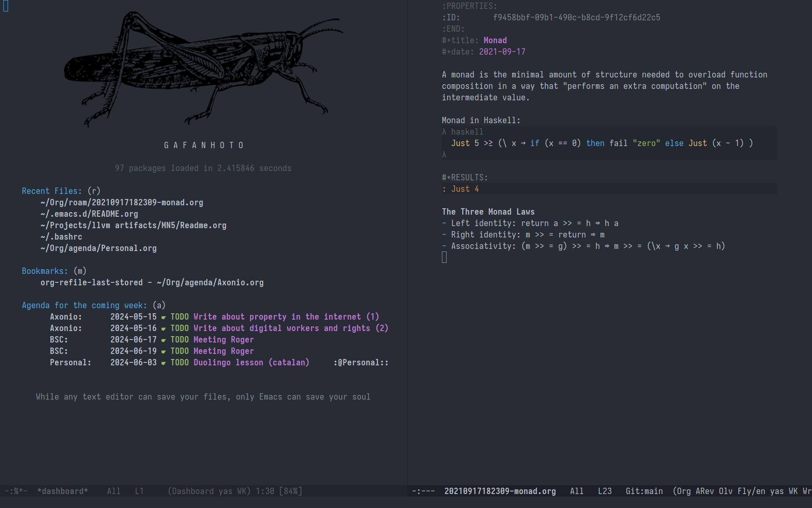The width and height of the screenshot is (812, 508).
Task: Click icon before Duolingo lesson TODO
Action: click(163, 363)
